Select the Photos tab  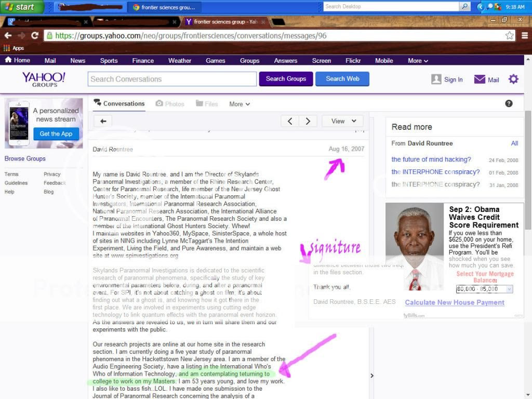click(170, 104)
